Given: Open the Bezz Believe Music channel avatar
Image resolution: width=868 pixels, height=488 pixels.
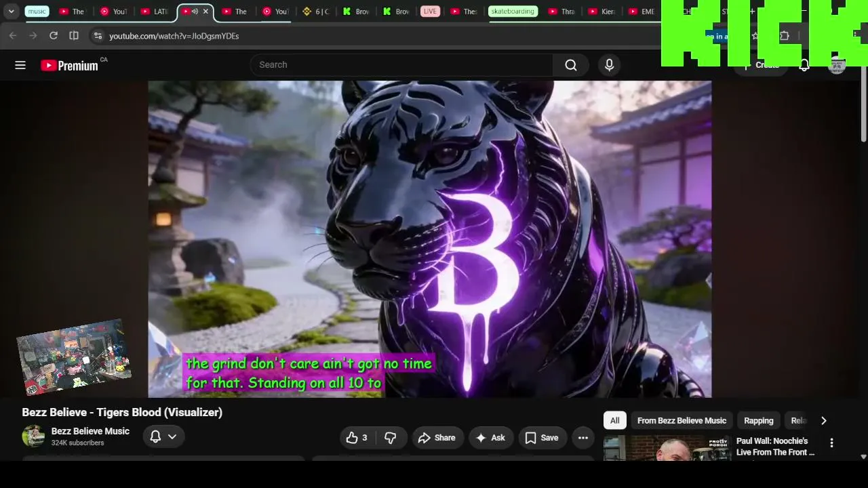Looking at the screenshot, I should tap(33, 436).
